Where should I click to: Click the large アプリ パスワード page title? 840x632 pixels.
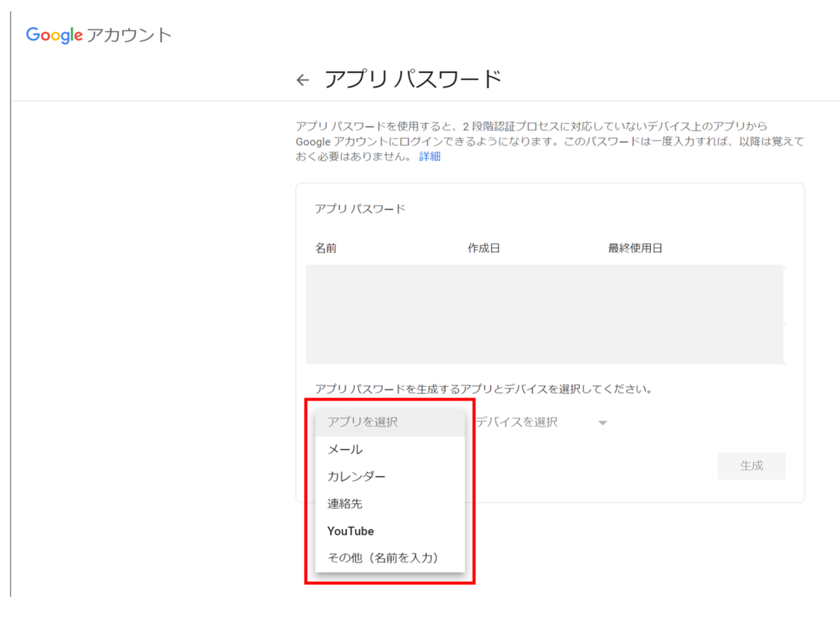[x=413, y=80]
